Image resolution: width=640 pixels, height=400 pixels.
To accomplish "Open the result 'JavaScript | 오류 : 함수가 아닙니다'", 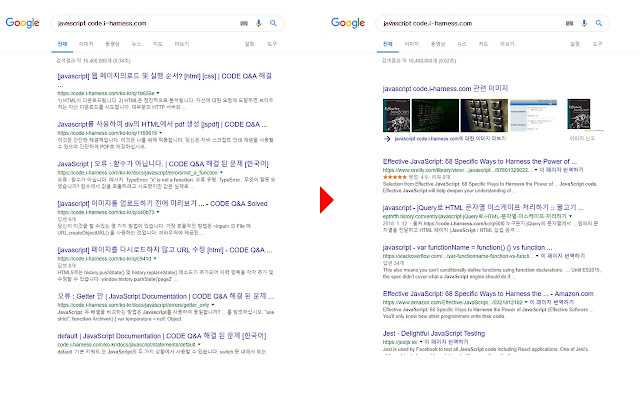I will (x=163, y=164).
